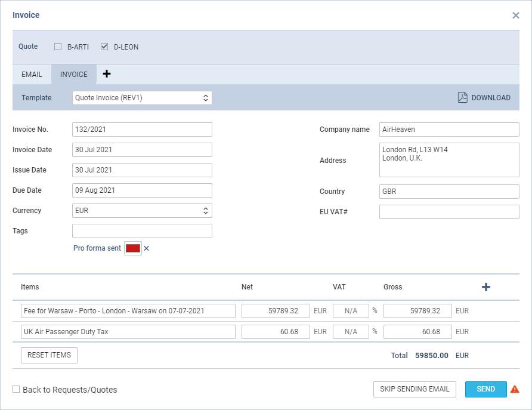
Task: Click the Net amount field 59789.32
Action: (276, 311)
